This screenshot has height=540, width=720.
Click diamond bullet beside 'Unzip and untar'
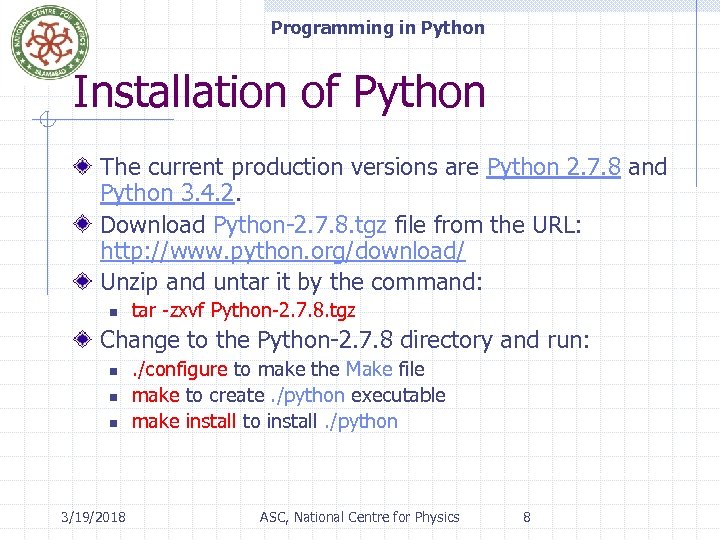[x=83, y=281]
